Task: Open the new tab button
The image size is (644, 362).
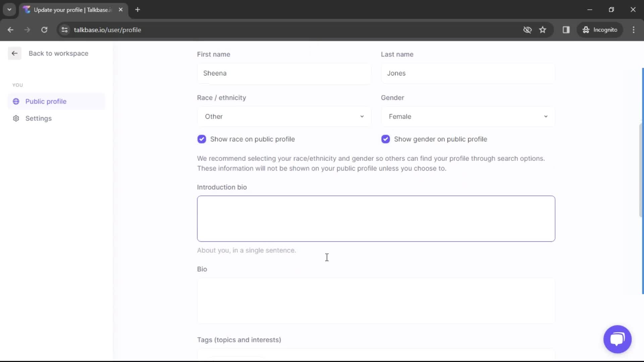Action: [x=137, y=10]
